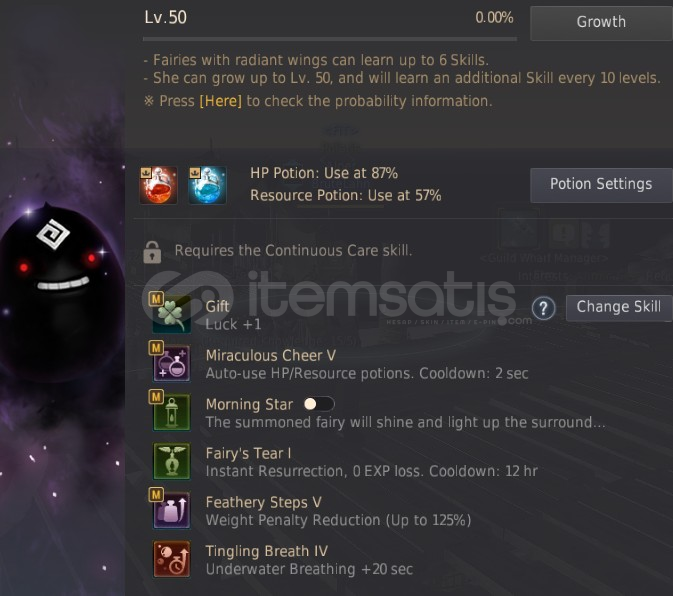Screen dimensions: 673x596
Task: Open Potion Settings
Action: (x=601, y=185)
